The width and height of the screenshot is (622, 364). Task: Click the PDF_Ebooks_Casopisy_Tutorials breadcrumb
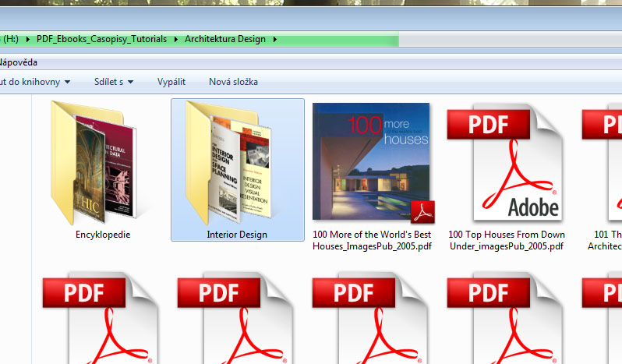click(101, 39)
